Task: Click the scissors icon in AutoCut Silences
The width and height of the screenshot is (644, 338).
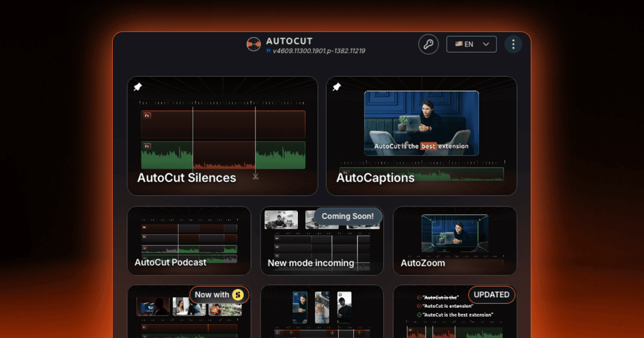Action: point(255,175)
